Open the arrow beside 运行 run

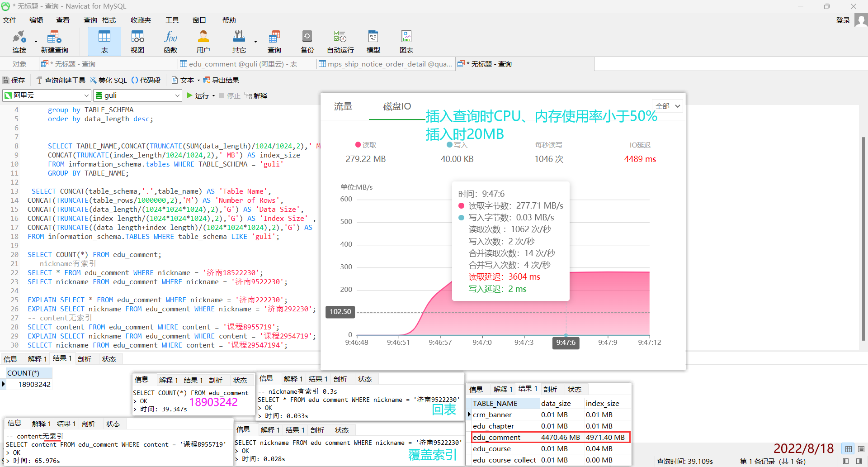(x=213, y=95)
